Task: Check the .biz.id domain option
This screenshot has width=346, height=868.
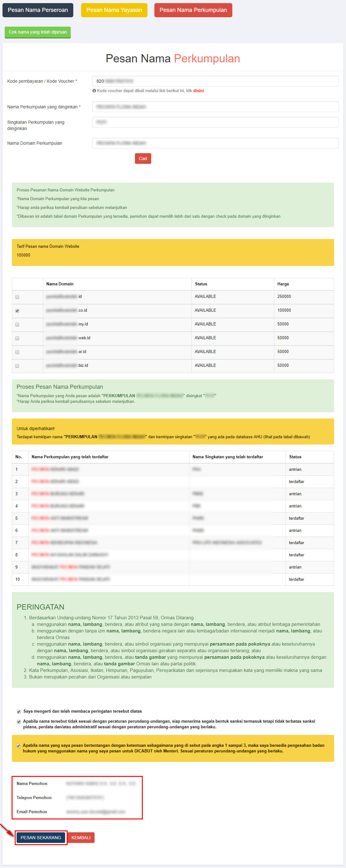Action: 17,366
